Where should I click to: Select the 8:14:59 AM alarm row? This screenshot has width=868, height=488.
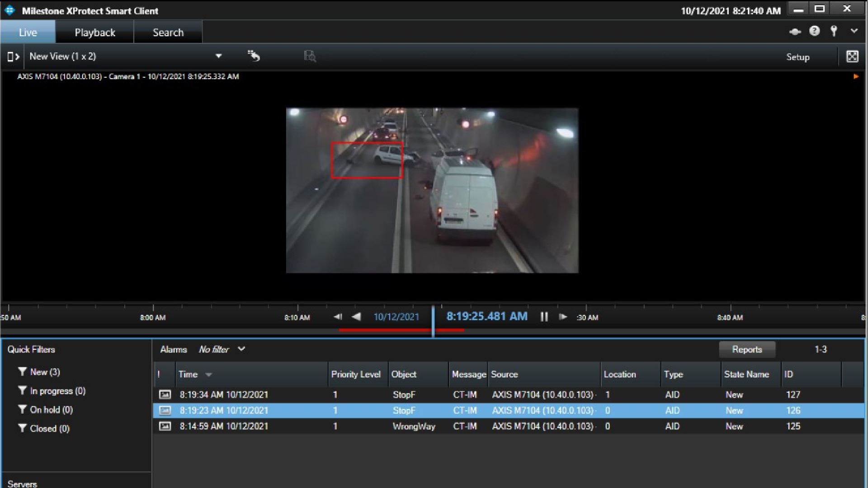[x=509, y=426]
